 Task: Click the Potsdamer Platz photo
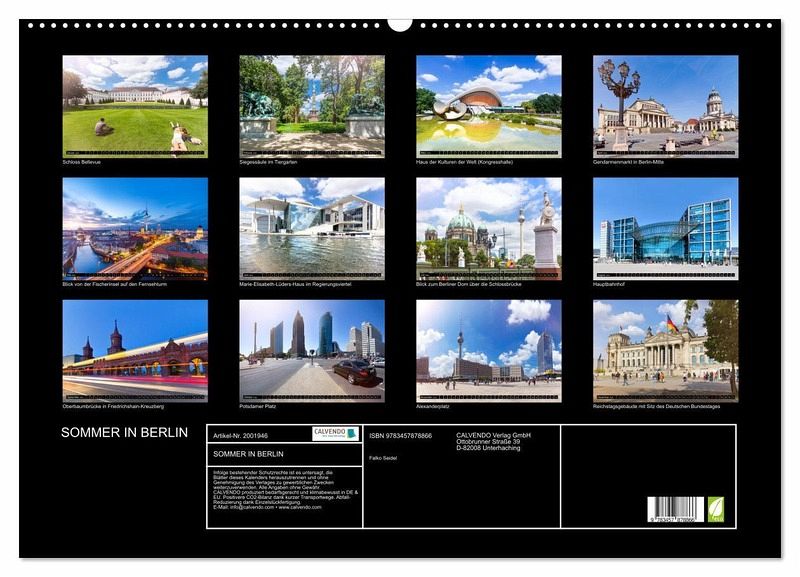coord(312,351)
